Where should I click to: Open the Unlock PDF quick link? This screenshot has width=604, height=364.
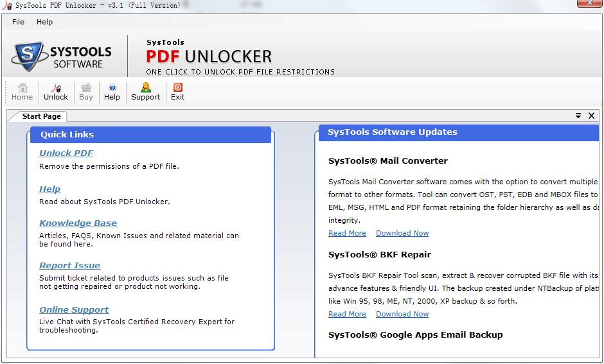pos(66,153)
